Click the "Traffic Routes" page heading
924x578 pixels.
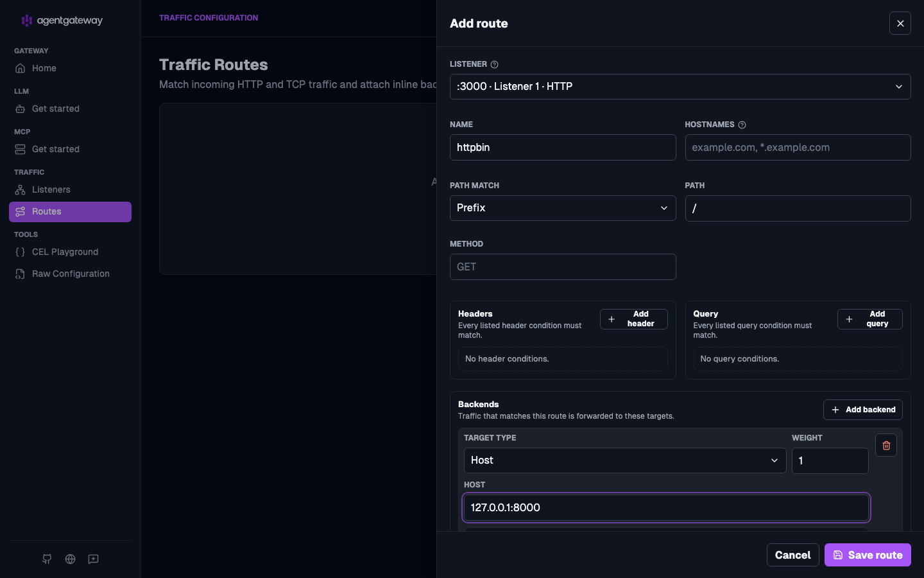[214, 65]
